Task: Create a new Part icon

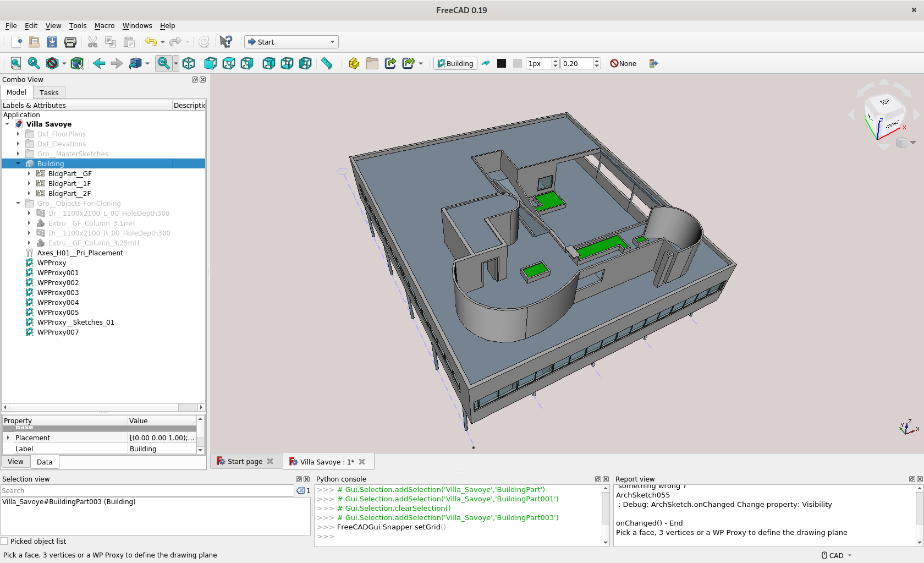Action: point(354,63)
